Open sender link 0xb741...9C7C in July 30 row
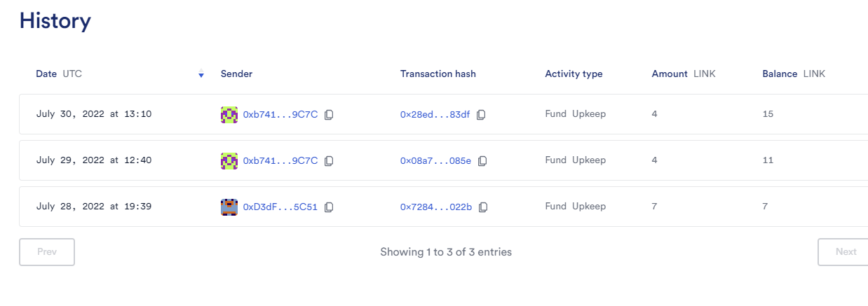 pyautogui.click(x=280, y=114)
